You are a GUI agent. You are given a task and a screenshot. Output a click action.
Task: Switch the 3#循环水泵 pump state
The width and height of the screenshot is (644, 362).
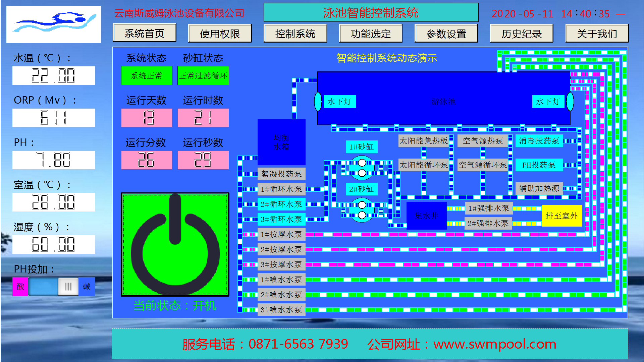pyautogui.click(x=281, y=219)
